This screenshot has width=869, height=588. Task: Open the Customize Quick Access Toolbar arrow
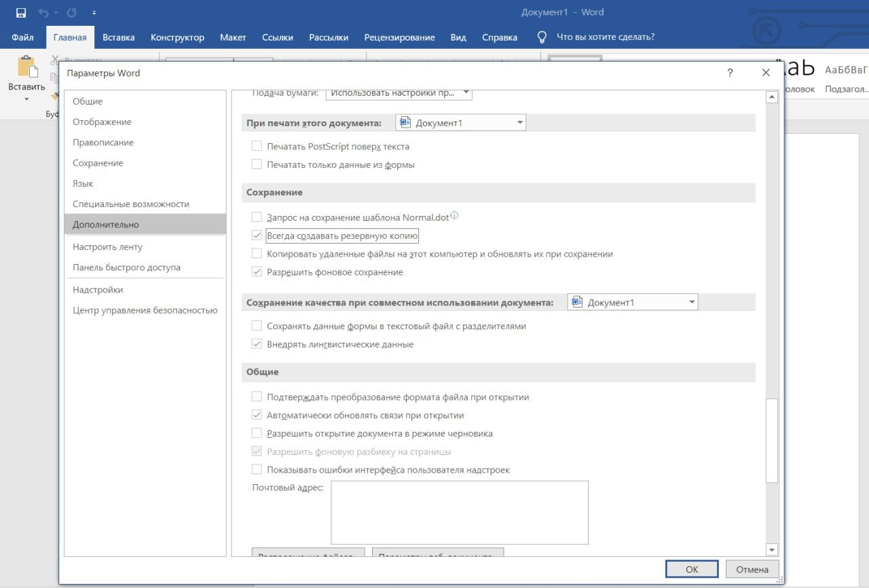point(94,12)
